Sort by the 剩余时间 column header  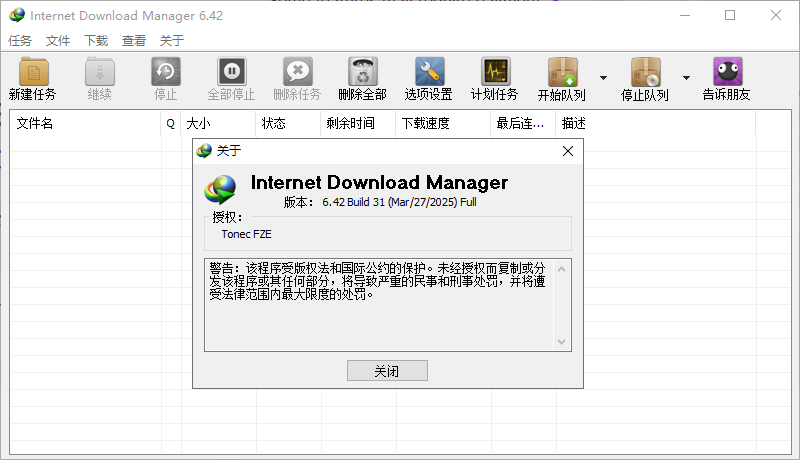click(x=358, y=123)
